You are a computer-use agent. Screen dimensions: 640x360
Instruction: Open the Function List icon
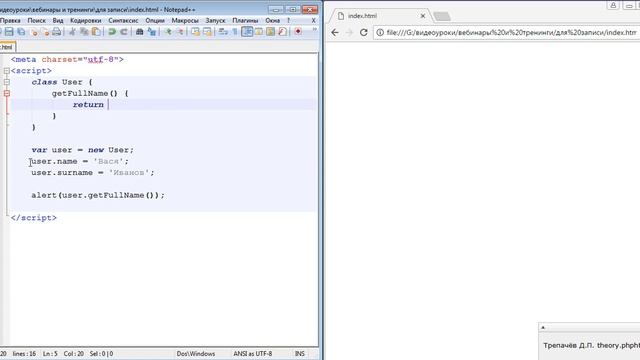(282, 31)
